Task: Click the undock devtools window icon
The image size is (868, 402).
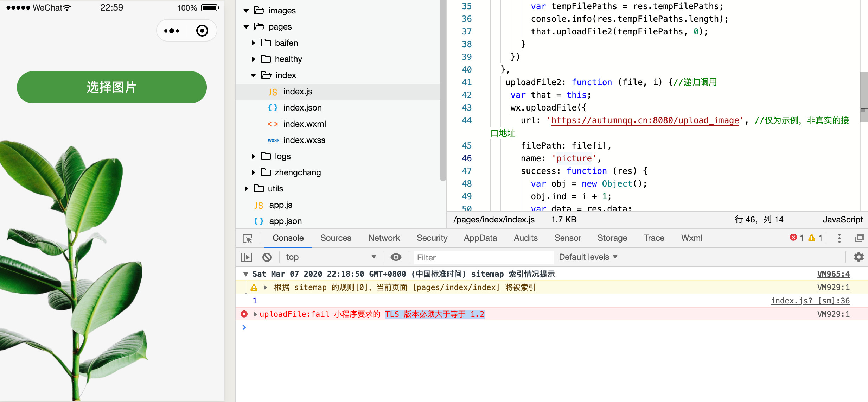Action: tap(859, 238)
